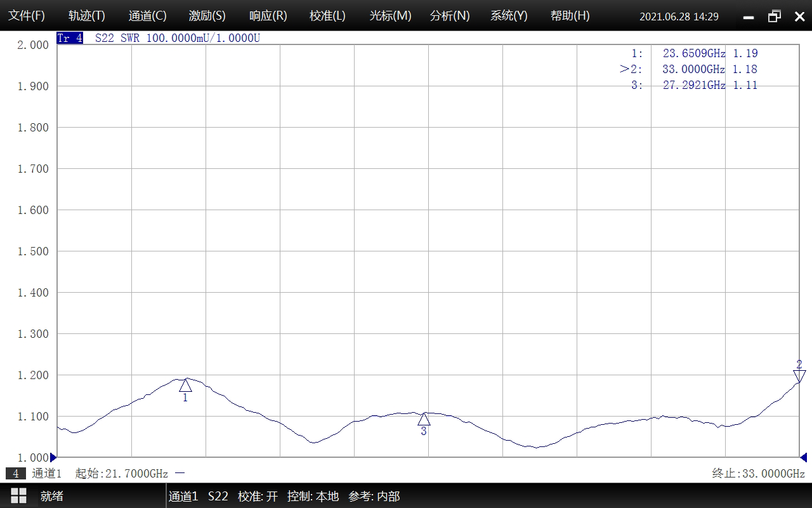Image resolution: width=812 pixels, height=508 pixels.
Task: Select the Tr 4 trace badge
Action: [70, 38]
